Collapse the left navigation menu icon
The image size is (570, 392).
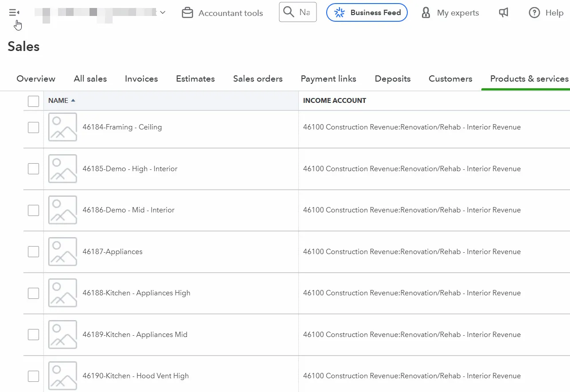click(14, 12)
